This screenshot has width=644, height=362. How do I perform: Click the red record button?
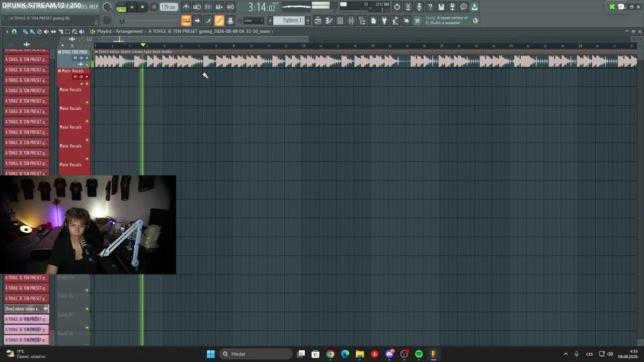pos(154,7)
